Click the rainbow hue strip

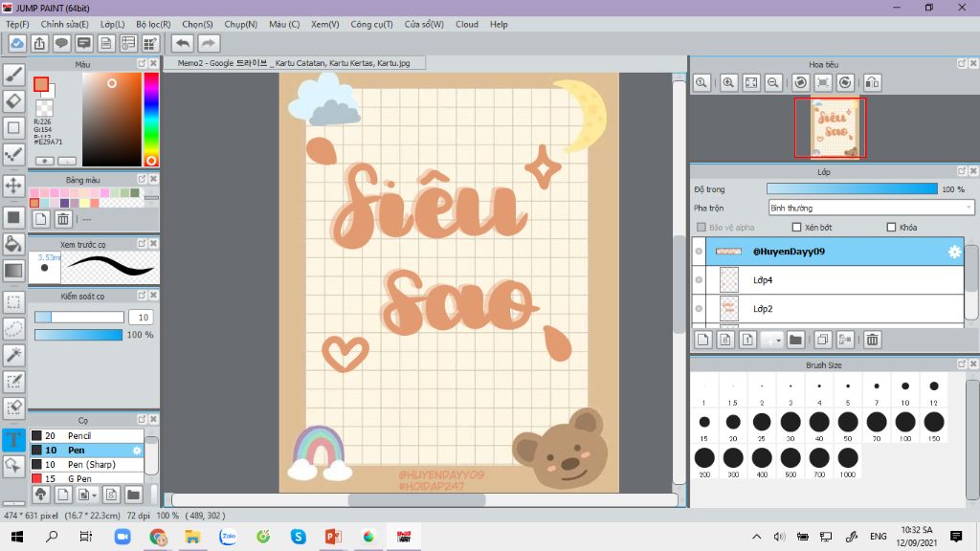(150, 120)
